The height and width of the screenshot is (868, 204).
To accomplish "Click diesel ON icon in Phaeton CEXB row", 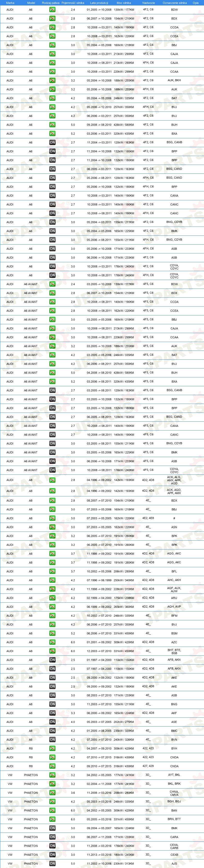I will pos(52,854).
